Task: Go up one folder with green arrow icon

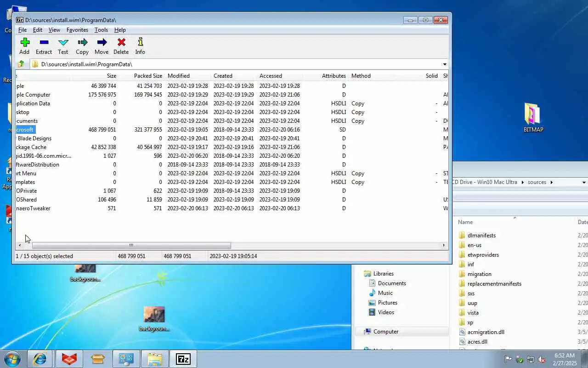Action: click(21, 64)
